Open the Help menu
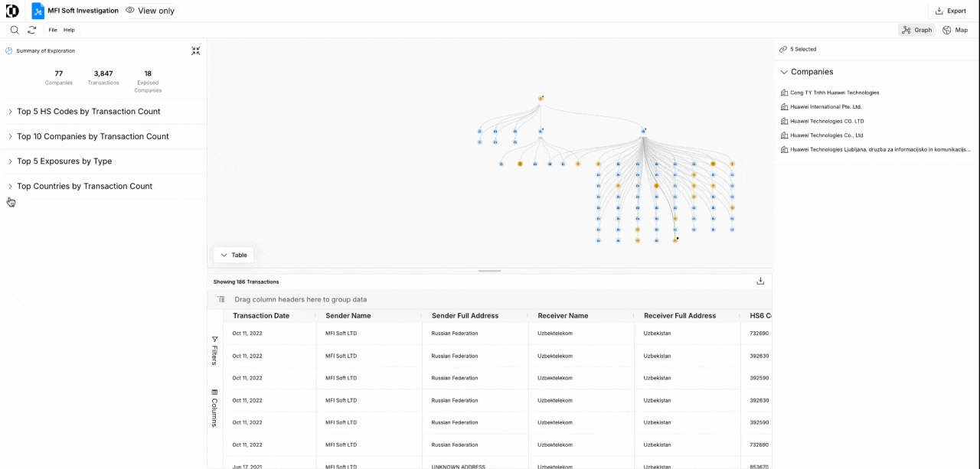The image size is (980, 469). pyautogui.click(x=69, y=30)
